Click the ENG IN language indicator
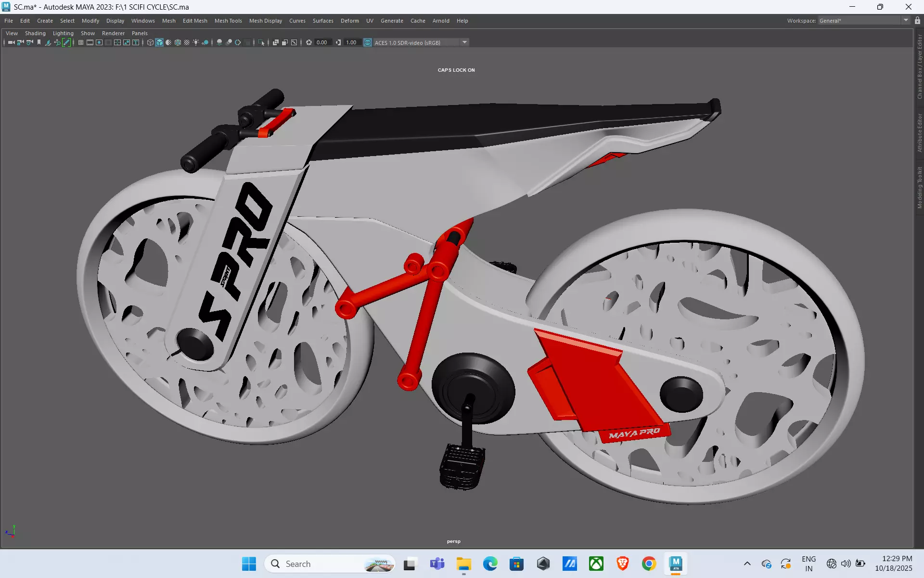 coord(808,564)
